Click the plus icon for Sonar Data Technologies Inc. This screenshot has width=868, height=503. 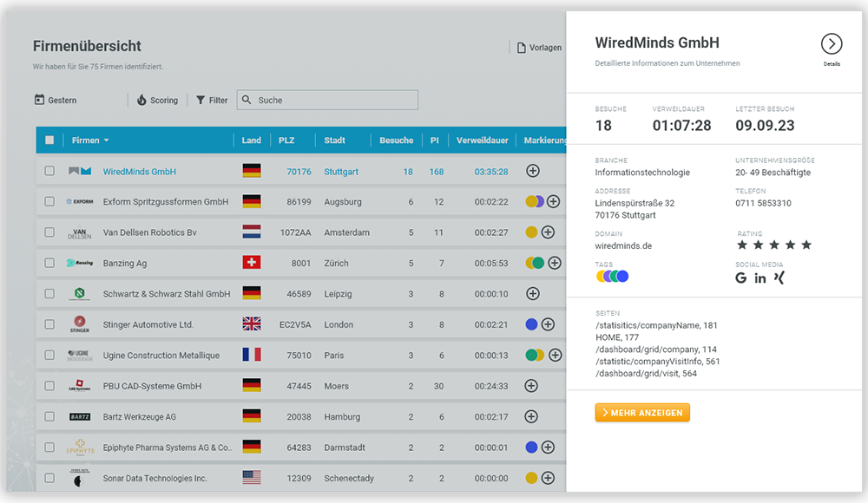click(x=548, y=478)
